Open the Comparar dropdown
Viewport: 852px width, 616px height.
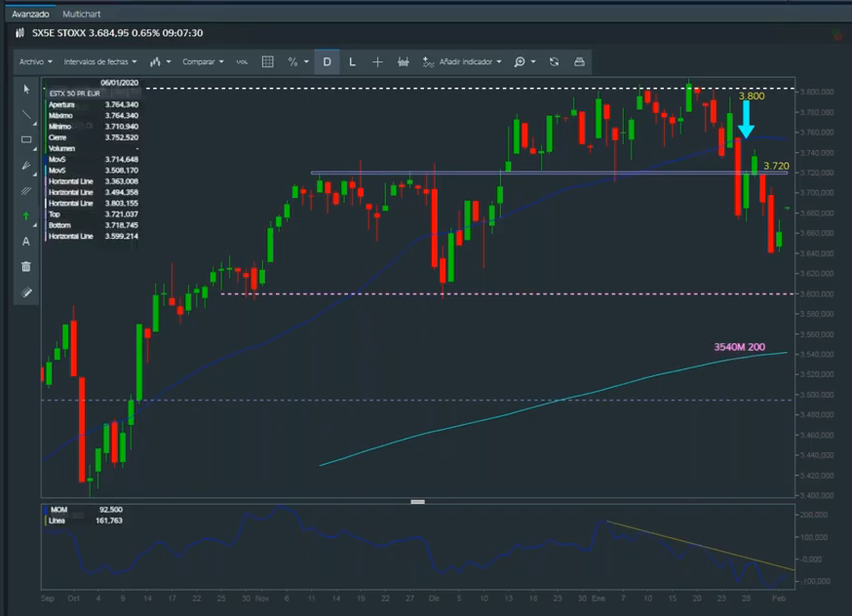(x=203, y=61)
